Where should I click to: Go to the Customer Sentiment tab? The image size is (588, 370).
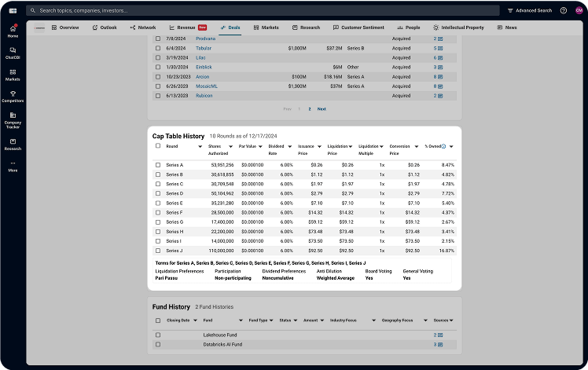[362, 27]
